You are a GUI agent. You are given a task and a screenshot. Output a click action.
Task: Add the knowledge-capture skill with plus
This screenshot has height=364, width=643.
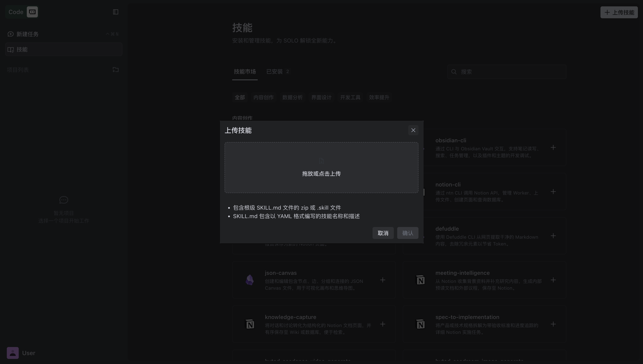(383, 324)
